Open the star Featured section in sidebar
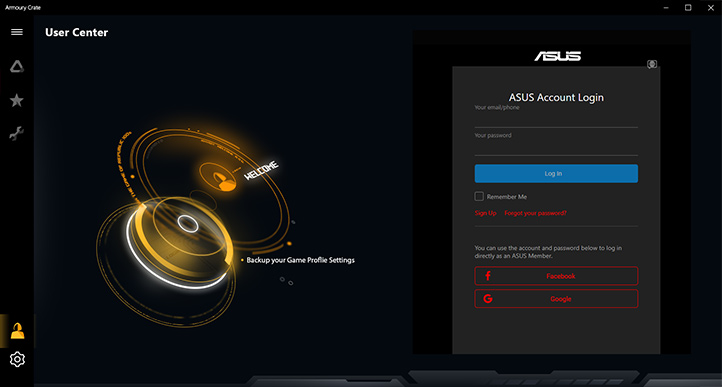This screenshot has width=722, height=387. [17, 100]
